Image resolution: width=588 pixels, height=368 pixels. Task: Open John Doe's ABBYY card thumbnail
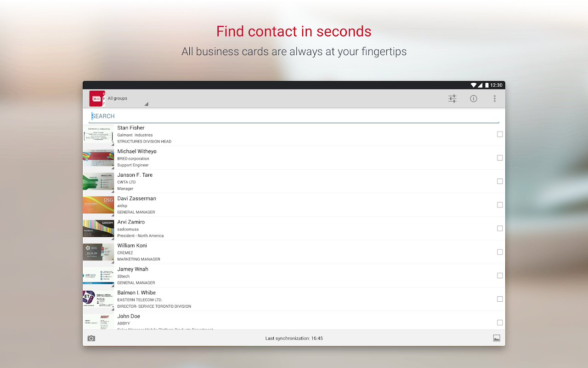[x=98, y=322]
